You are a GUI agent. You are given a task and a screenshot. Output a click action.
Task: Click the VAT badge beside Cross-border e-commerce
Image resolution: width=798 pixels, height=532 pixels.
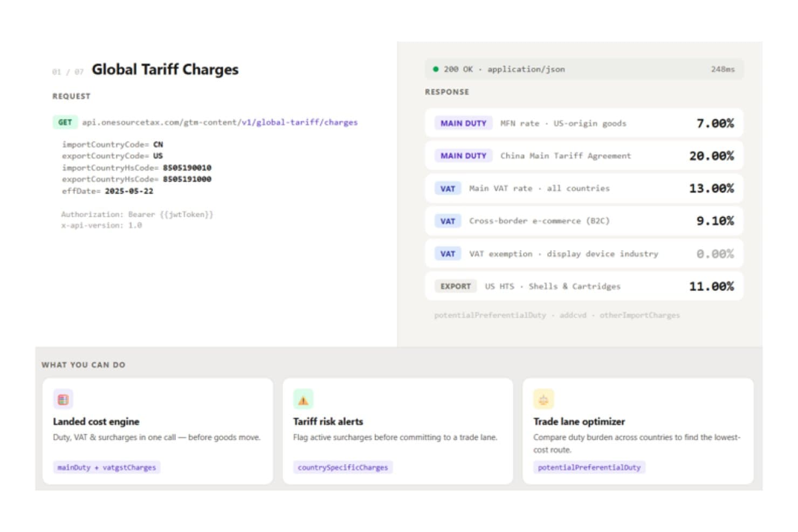pyautogui.click(x=448, y=221)
